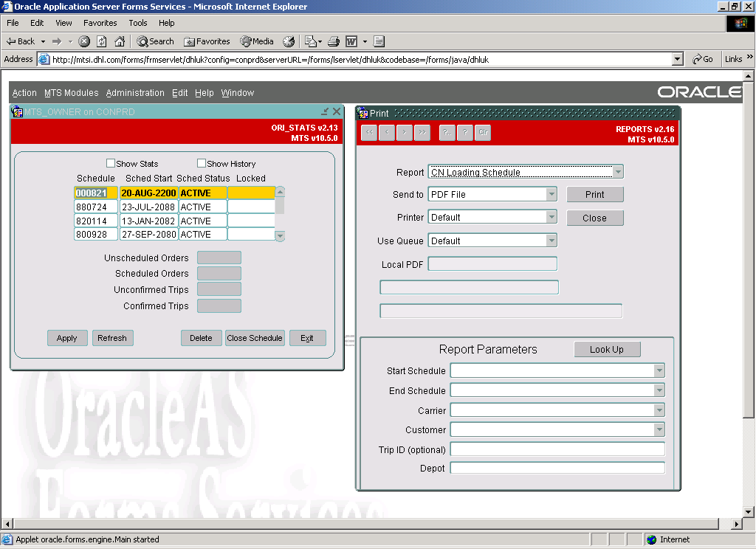The image size is (756, 549).
Task: Select the 27-SEP-2080 Sched Start cell
Action: [x=148, y=234]
